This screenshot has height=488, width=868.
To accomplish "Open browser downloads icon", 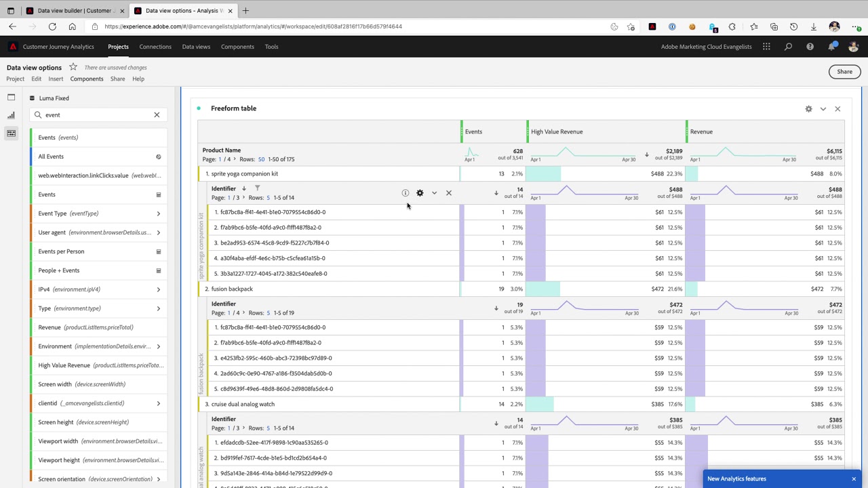I will (x=814, y=27).
